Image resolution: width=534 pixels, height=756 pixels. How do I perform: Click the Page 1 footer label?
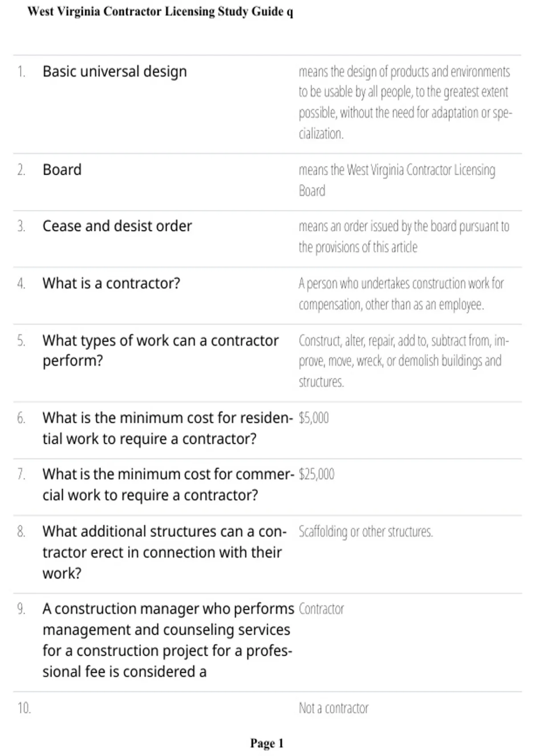tap(267, 743)
